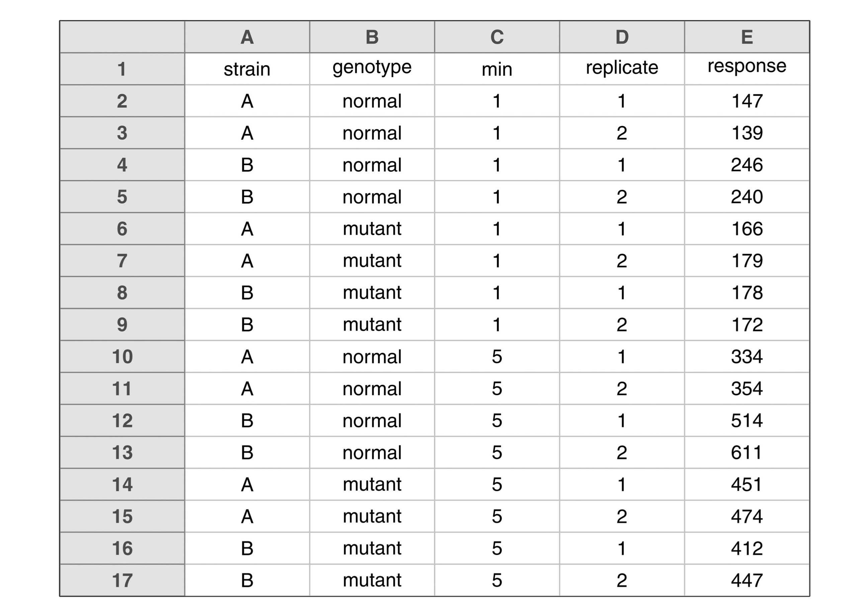Screen dimensions: 868x614
Task: Select row 1 header
Action: pyautogui.click(x=122, y=69)
